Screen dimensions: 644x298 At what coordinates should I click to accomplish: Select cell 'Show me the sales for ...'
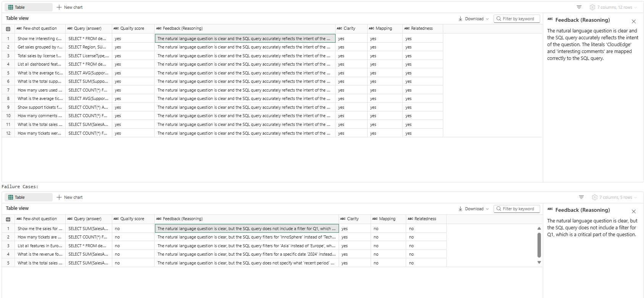pos(40,229)
